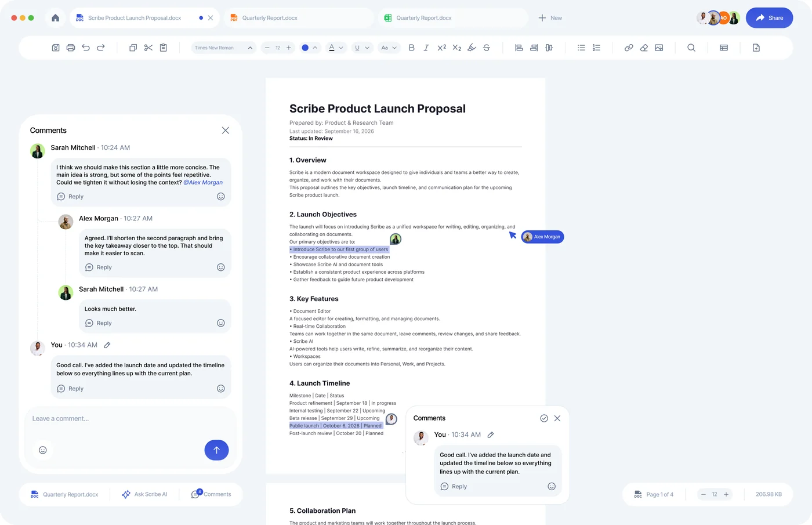This screenshot has width=812, height=525.
Task: Clear formatting with the eraser icon
Action: pos(644,48)
